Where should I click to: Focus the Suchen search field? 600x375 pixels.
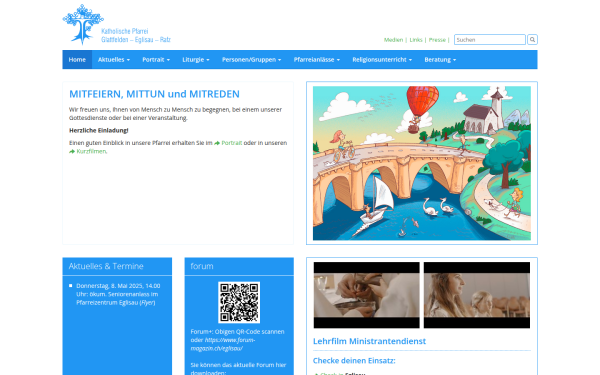click(489, 39)
